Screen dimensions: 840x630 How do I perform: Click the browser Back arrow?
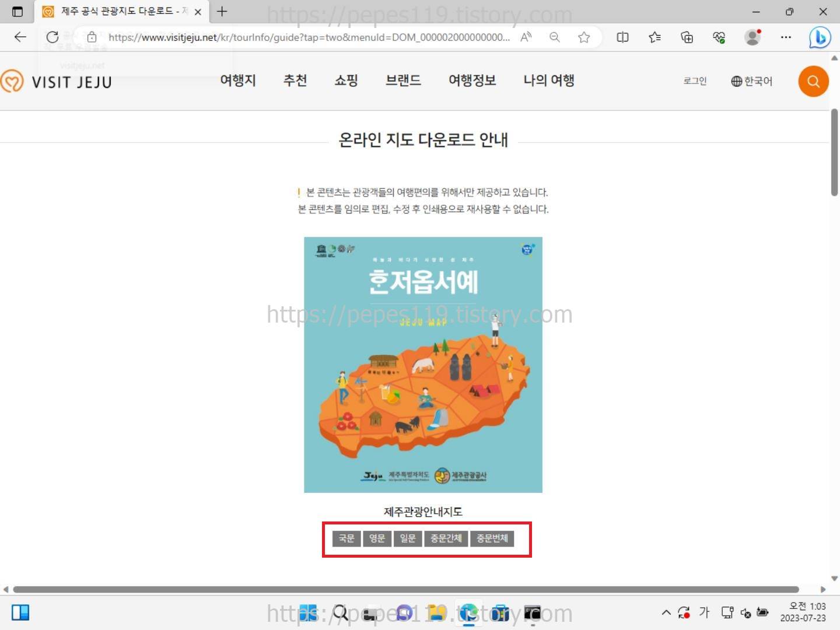(x=20, y=37)
